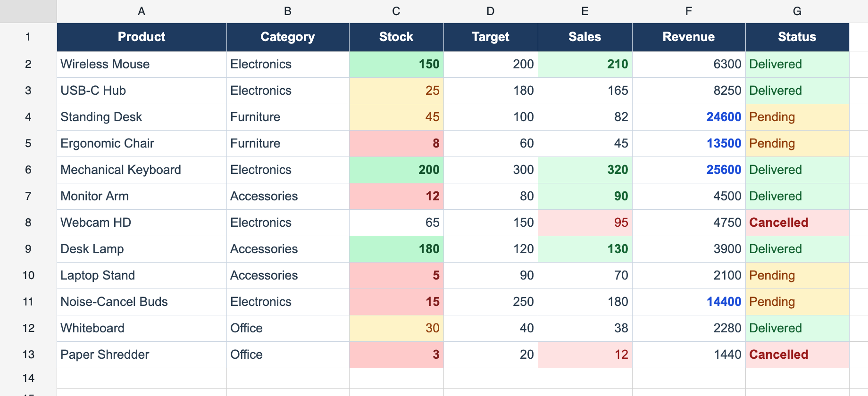Select the Standing Desk cell
868x396 pixels.
click(142, 117)
